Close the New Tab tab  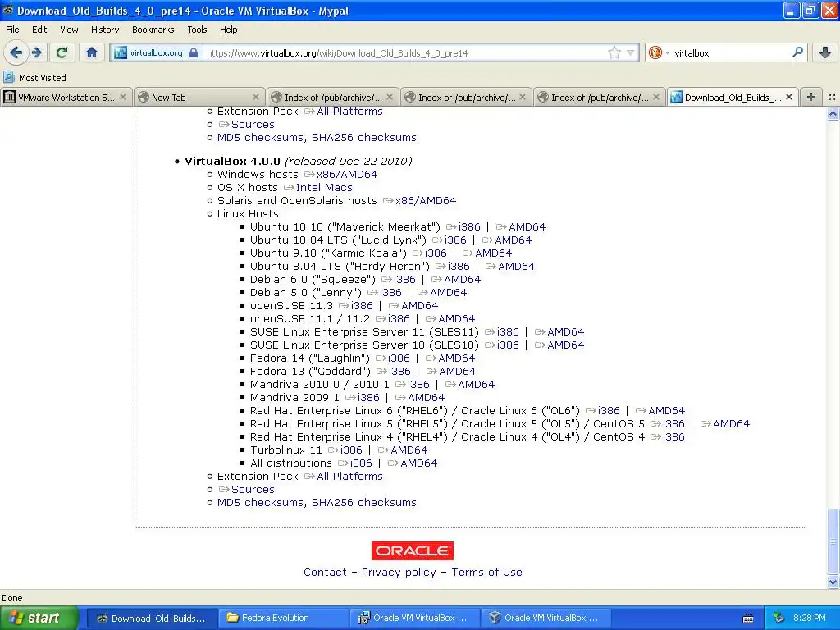click(x=256, y=97)
